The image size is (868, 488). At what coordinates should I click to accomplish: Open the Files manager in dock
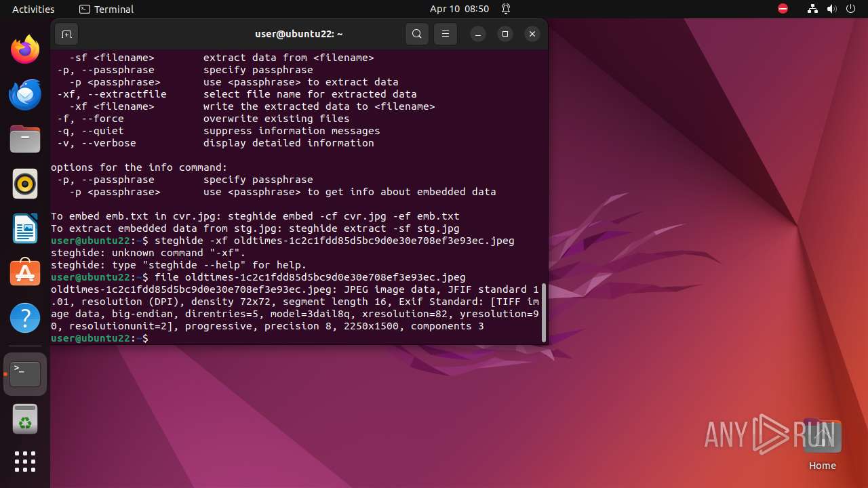[x=25, y=140]
